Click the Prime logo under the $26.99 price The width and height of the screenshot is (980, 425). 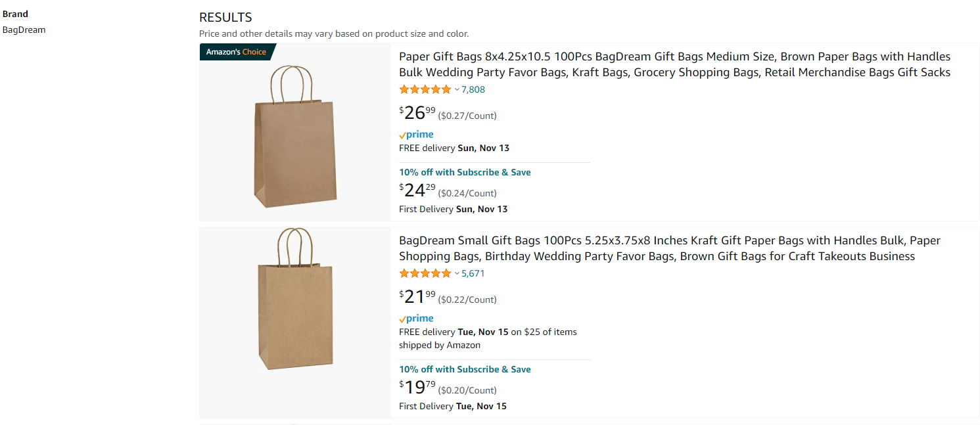[x=416, y=135]
